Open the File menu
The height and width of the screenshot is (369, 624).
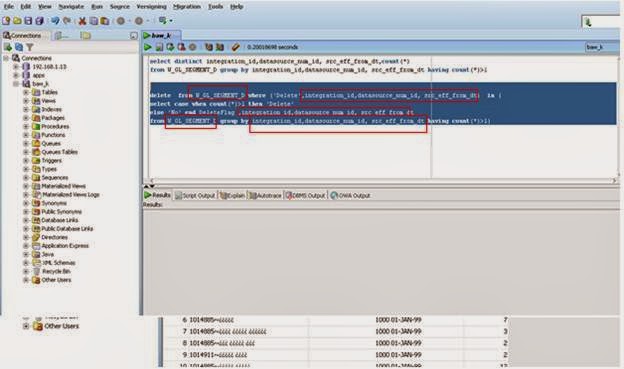(x=8, y=6)
